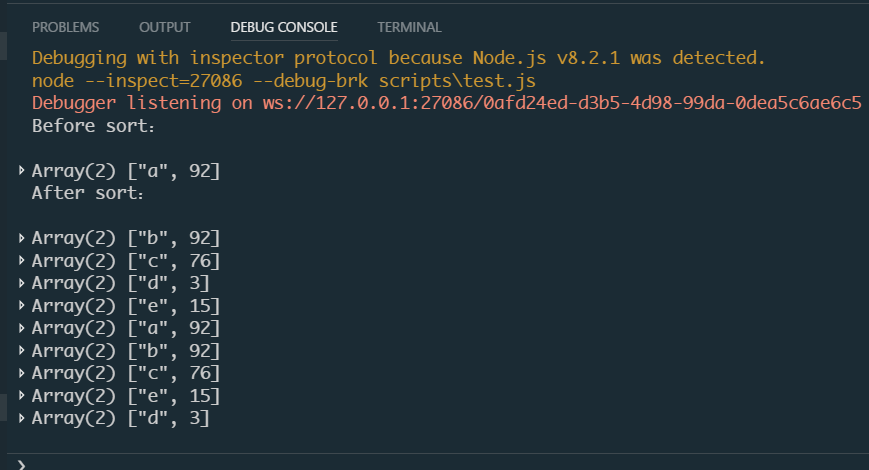
Task: Select the DEBUG CONSOLE tab
Action: [x=284, y=27]
